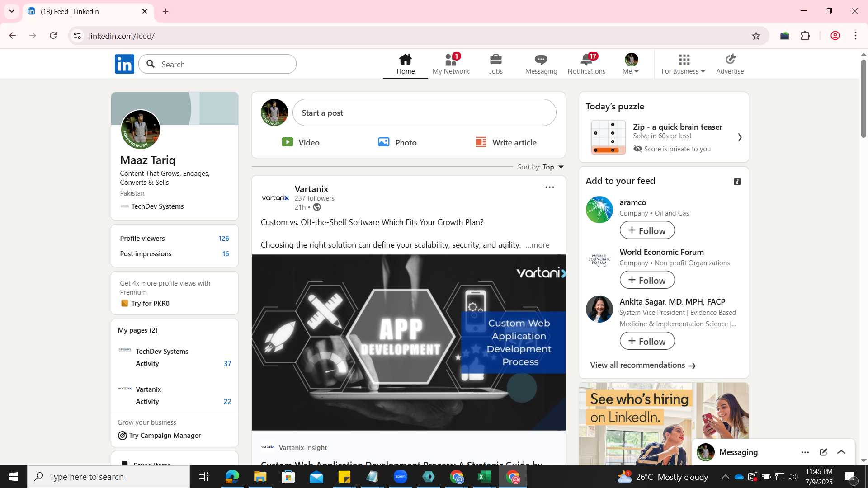This screenshot has height=488, width=868.
Task: Click LinkedIn Search field
Action: tap(217, 64)
